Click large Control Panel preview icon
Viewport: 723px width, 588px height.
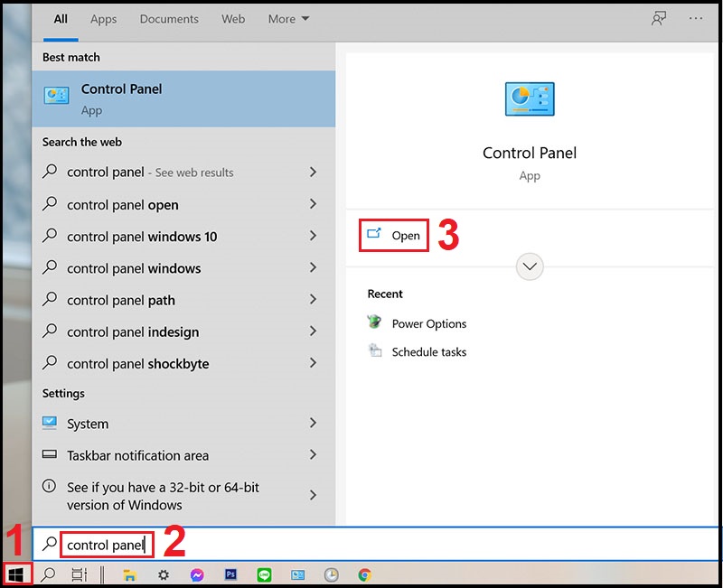[530, 98]
